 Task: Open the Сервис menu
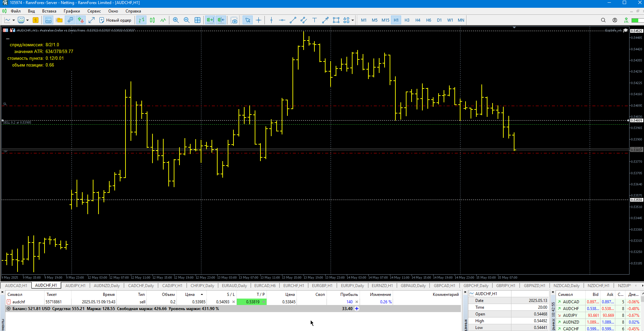pos(94,11)
